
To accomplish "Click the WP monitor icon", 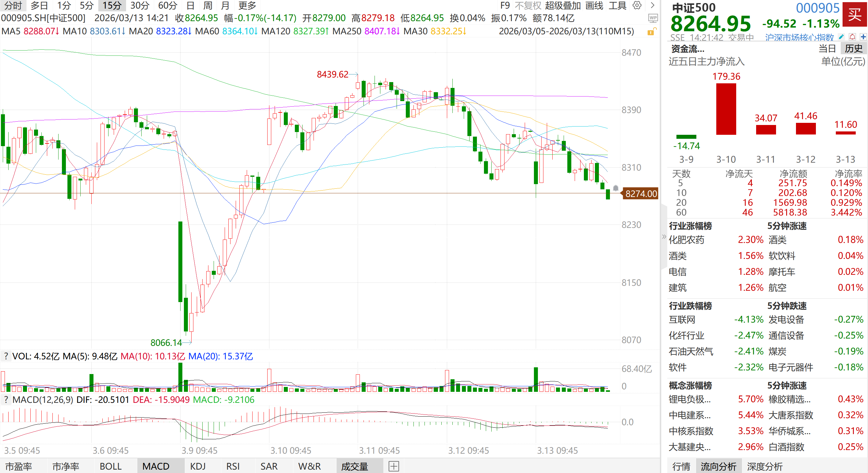I will (x=653, y=18).
